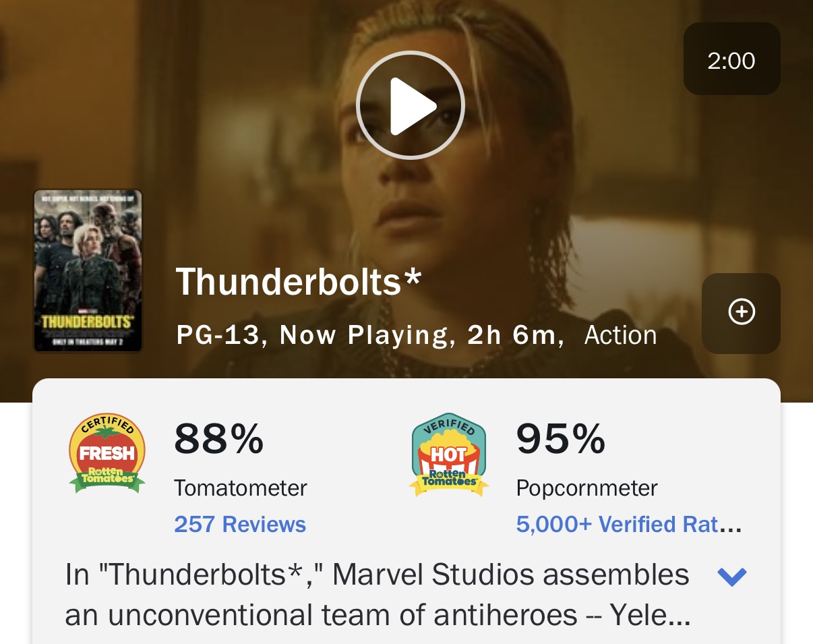Expand the movie synopsis with chevron

click(731, 577)
